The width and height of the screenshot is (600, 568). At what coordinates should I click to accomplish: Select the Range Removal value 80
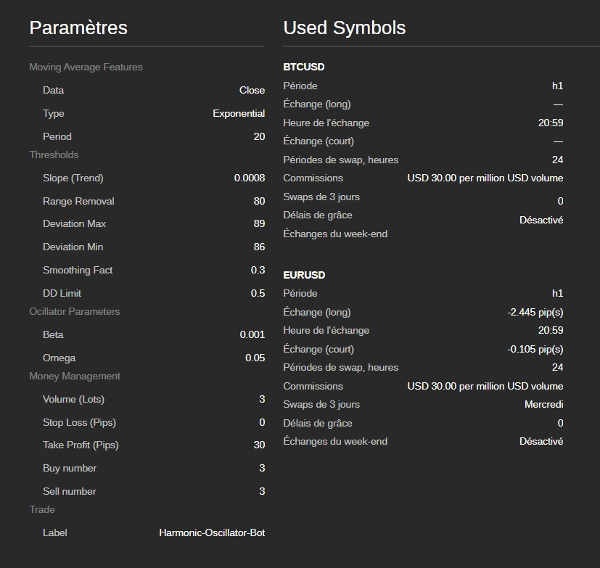click(x=259, y=201)
